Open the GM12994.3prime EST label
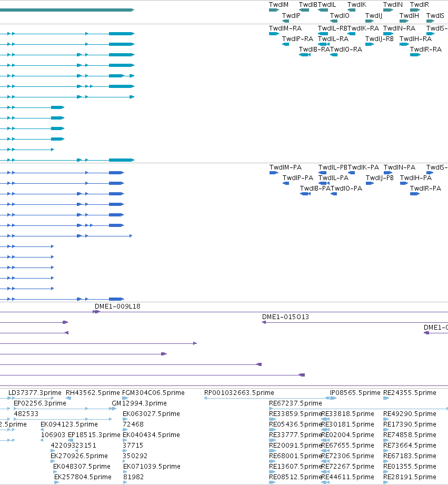The width and height of the screenshot is (448, 485). click(139, 403)
